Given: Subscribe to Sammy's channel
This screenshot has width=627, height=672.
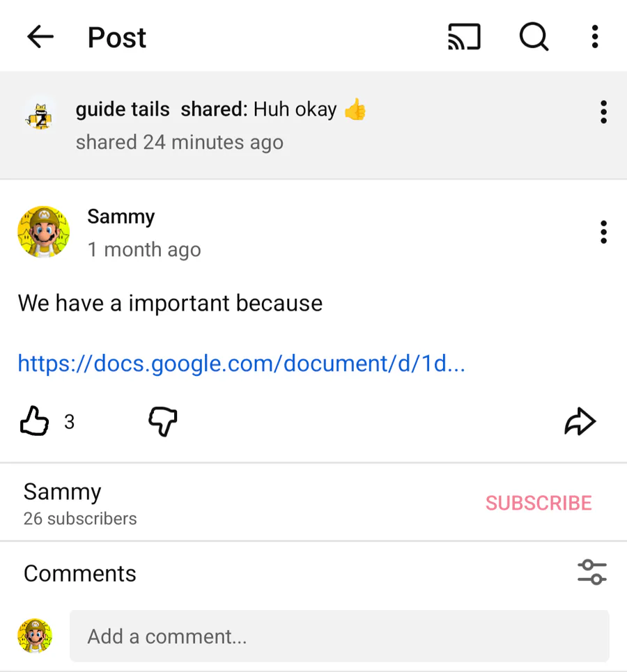Looking at the screenshot, I should coord(539,503).
